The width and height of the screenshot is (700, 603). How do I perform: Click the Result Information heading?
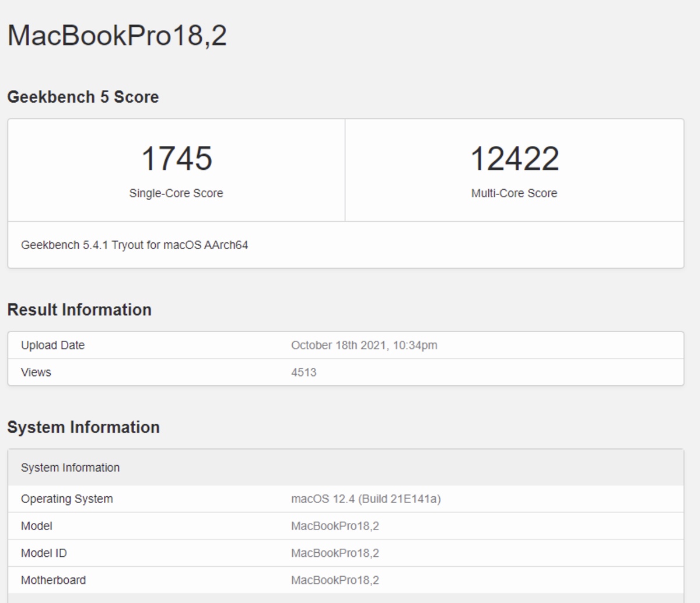click(x=79, y=309)
